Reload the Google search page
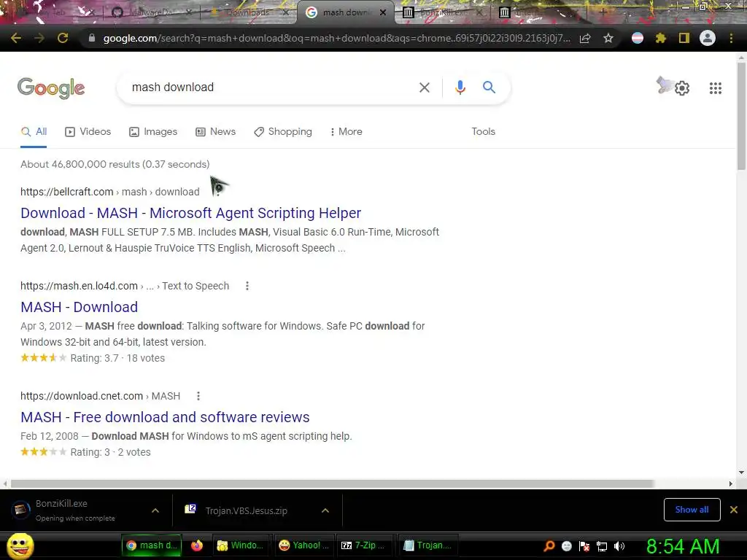Image resolution: width=747 pixels, height=560 pixels. click(x=63, y=38)
